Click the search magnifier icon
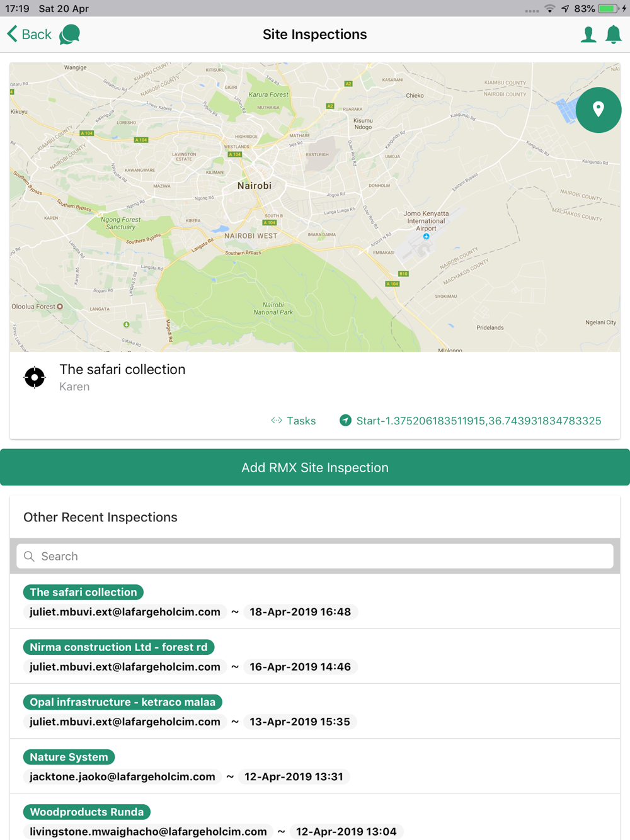630x840 pixels. (29, 557)
